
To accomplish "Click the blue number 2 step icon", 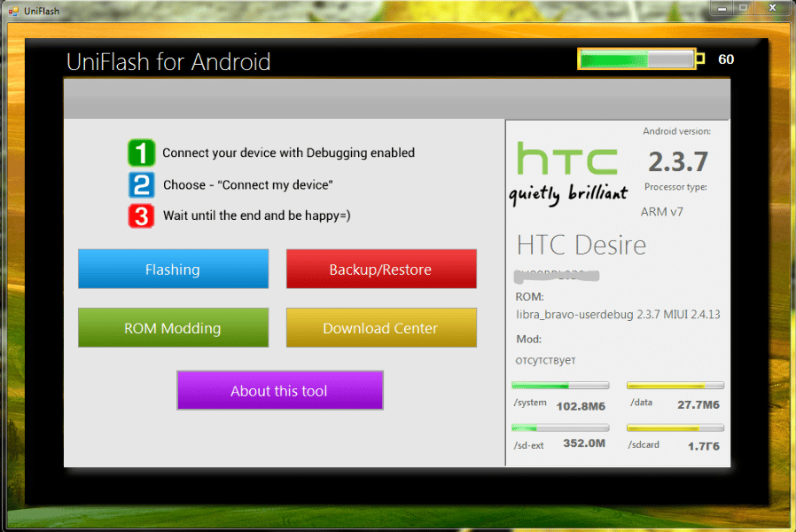I will point(141,185).
